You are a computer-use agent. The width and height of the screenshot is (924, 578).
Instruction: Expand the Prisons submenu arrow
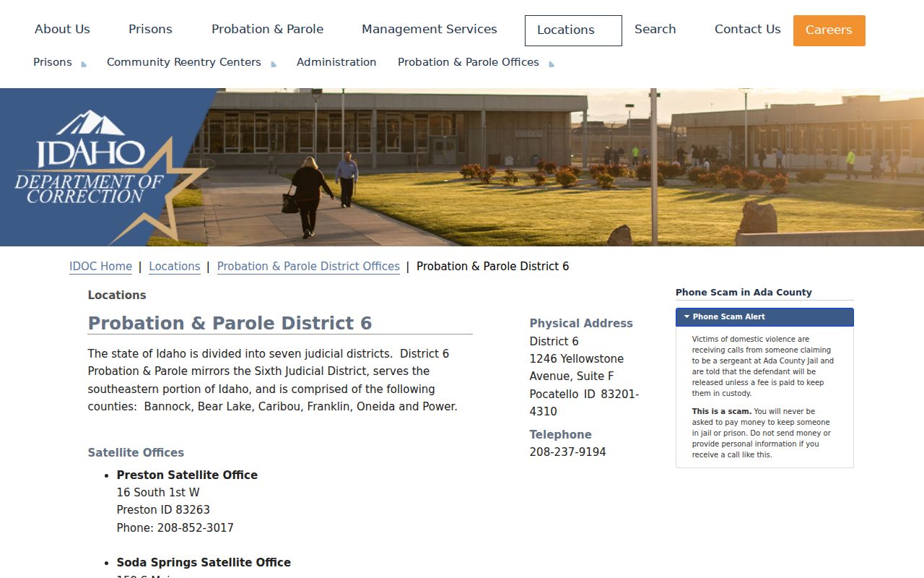point(84,64)
